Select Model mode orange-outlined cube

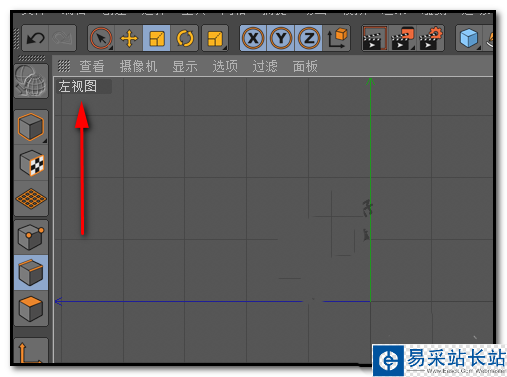pos(31,127)
